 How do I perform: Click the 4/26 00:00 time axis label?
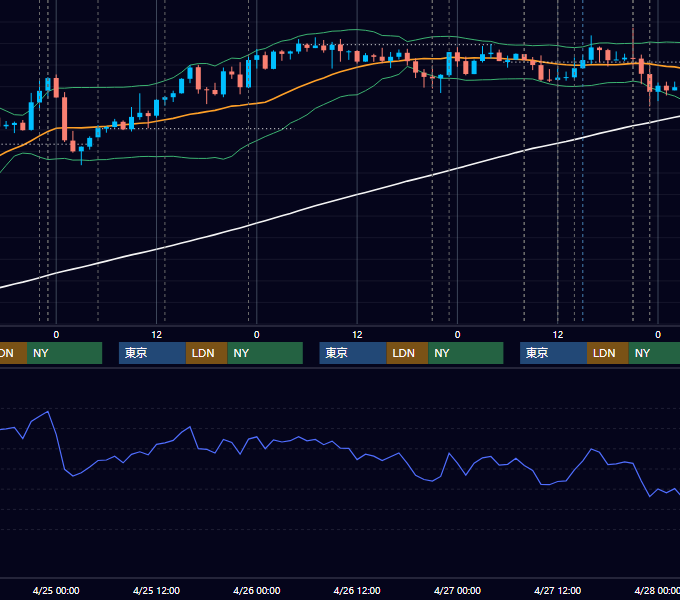257,590
